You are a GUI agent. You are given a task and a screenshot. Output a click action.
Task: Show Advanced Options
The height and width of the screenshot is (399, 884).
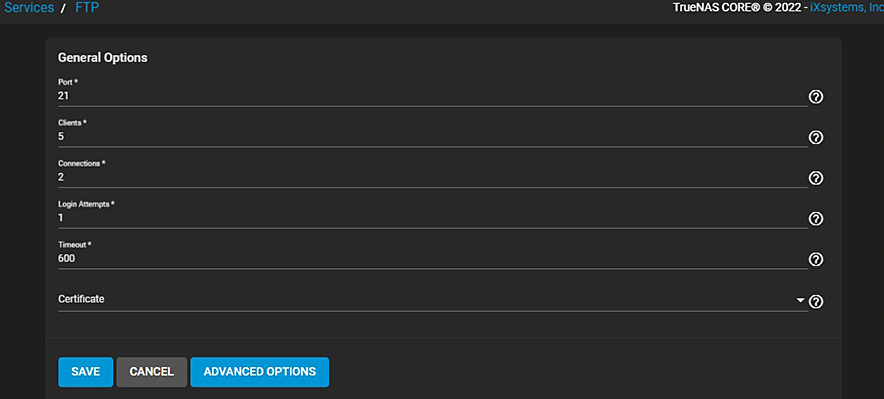coord(259,372)
